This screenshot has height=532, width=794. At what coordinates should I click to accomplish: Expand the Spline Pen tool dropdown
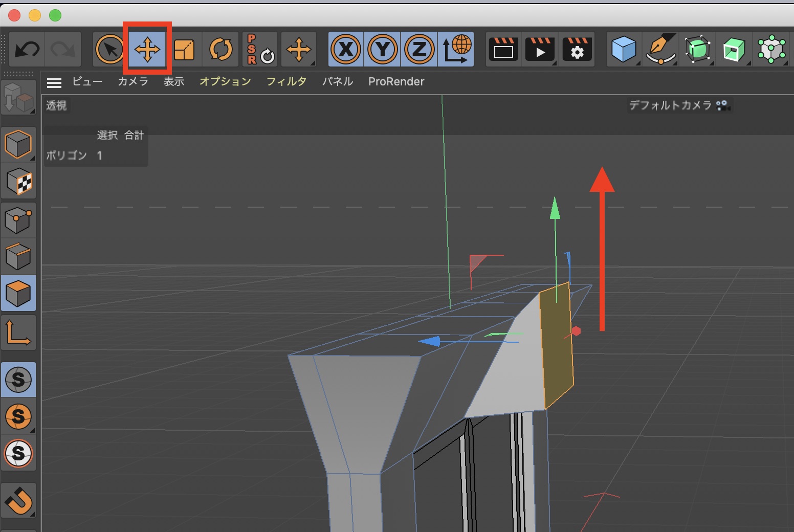(660, 50)
